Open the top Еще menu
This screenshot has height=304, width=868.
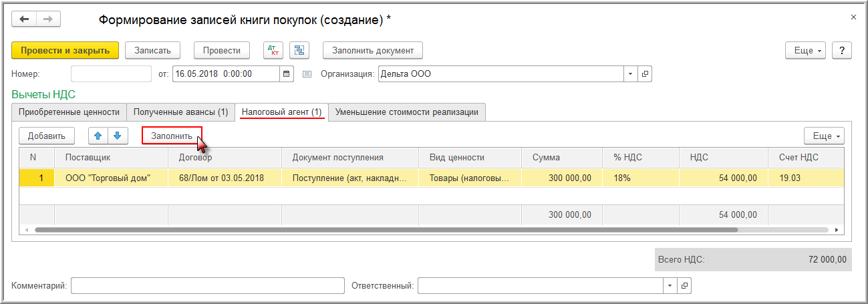[x=807, y=50]
